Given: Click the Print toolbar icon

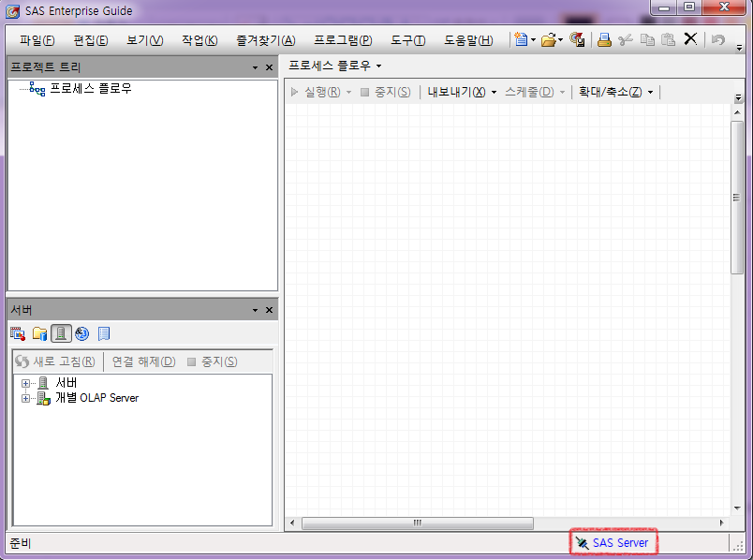Looking at the screenshot, I should (x=604, y=39).
